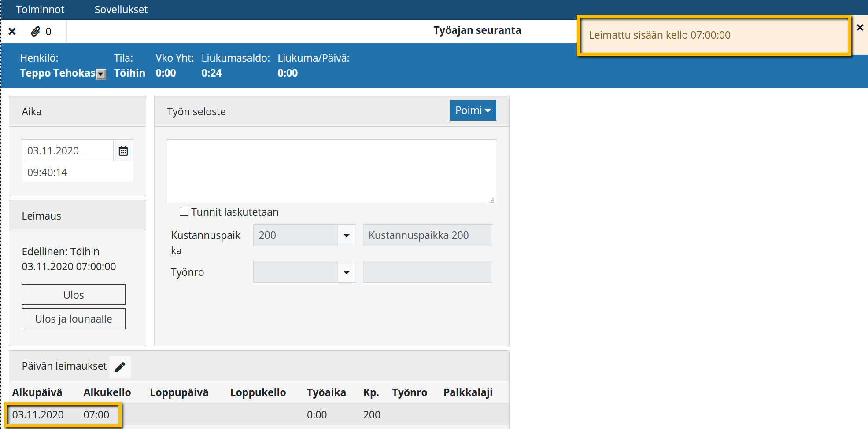
Task: Open the Sovellukset menu
Action: click(x=121, y=10)
